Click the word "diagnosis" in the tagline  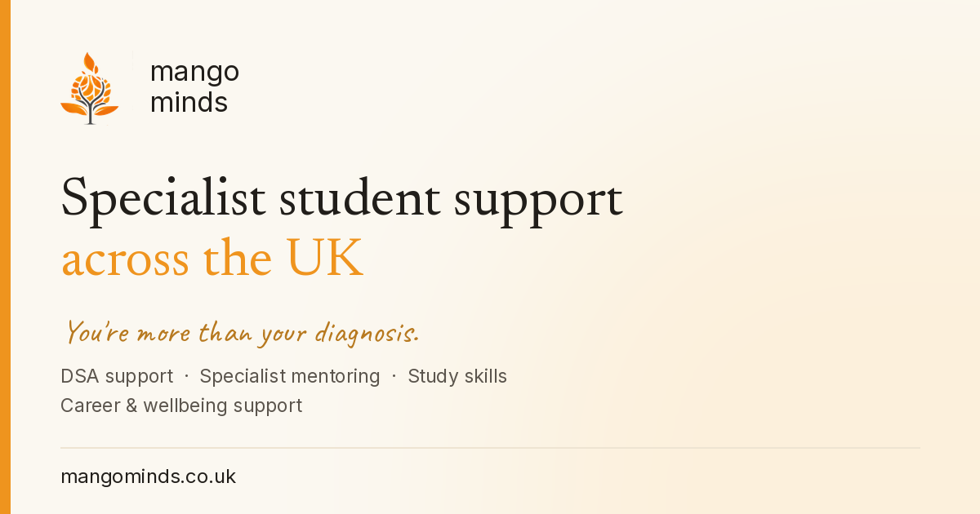click(367, 334)
